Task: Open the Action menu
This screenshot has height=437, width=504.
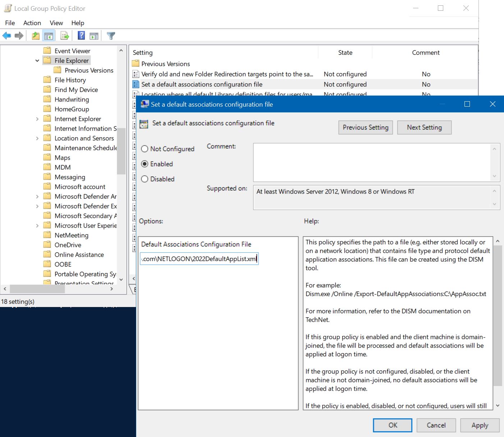Action: [32, 23]
